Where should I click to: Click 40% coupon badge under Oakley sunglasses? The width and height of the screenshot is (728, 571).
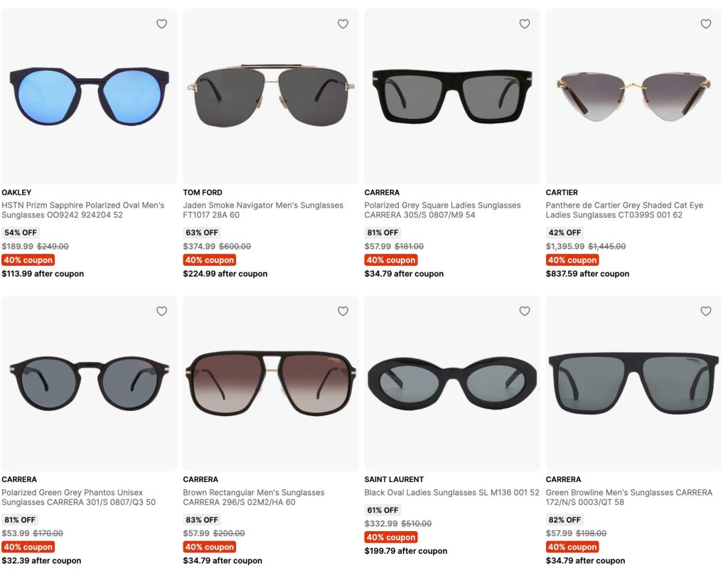click(28, 260)
